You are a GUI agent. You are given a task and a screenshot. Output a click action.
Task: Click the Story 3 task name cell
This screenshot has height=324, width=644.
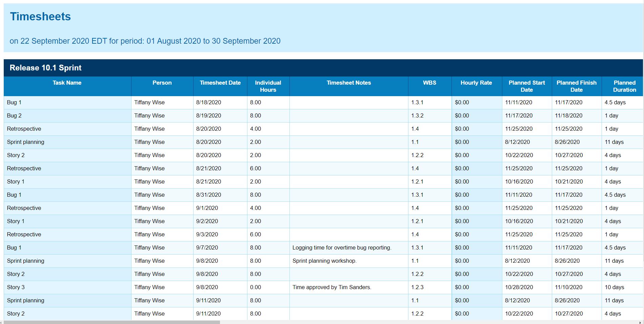[x=67, y=287]
